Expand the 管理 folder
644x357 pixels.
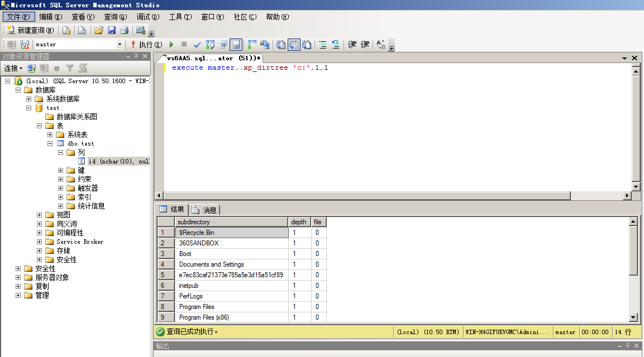click(18, 296)
